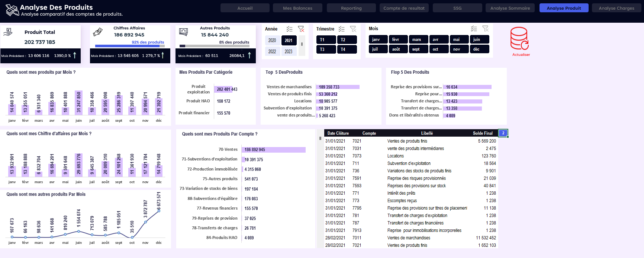Clear the Trimestre slicer filter
Viewport: 644px width, 258px height.
coord(353,29)
